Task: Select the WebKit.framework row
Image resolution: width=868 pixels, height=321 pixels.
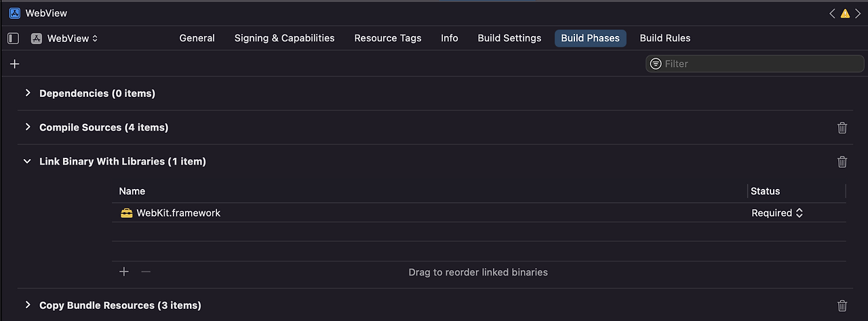Action: (x=479, y=213)
